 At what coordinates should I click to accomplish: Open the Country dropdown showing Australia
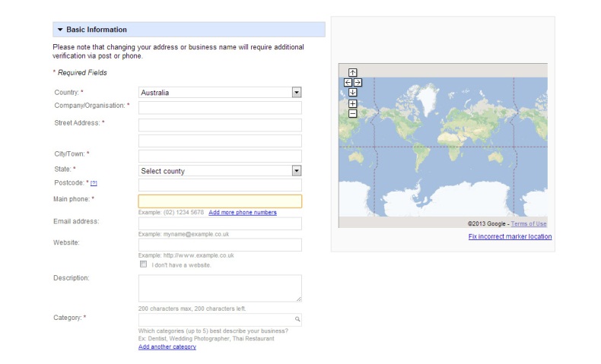click(x=220, y=92)
